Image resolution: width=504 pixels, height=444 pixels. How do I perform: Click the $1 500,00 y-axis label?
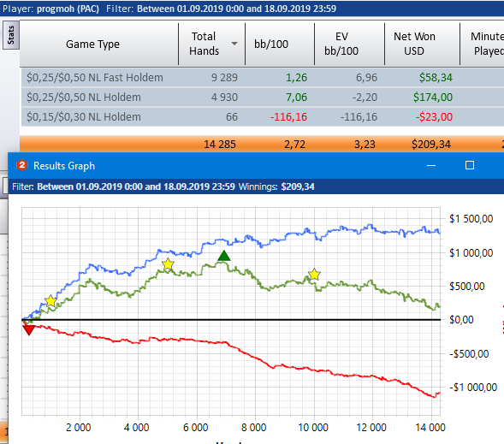coord(471,219)
